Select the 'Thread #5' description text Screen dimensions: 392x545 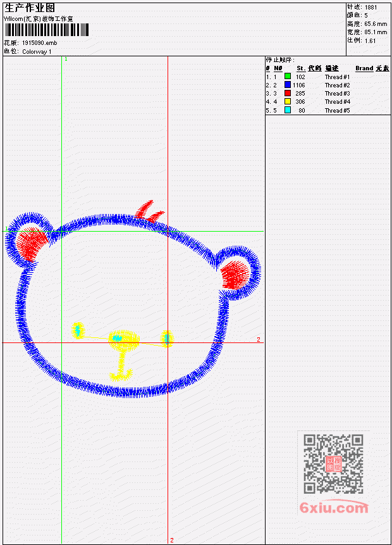(x=337, y=111)
